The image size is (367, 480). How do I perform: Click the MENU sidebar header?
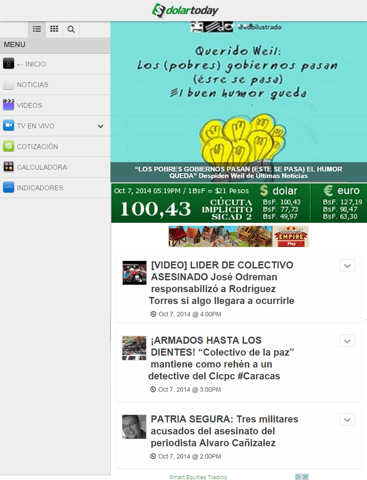coord(55,45)
